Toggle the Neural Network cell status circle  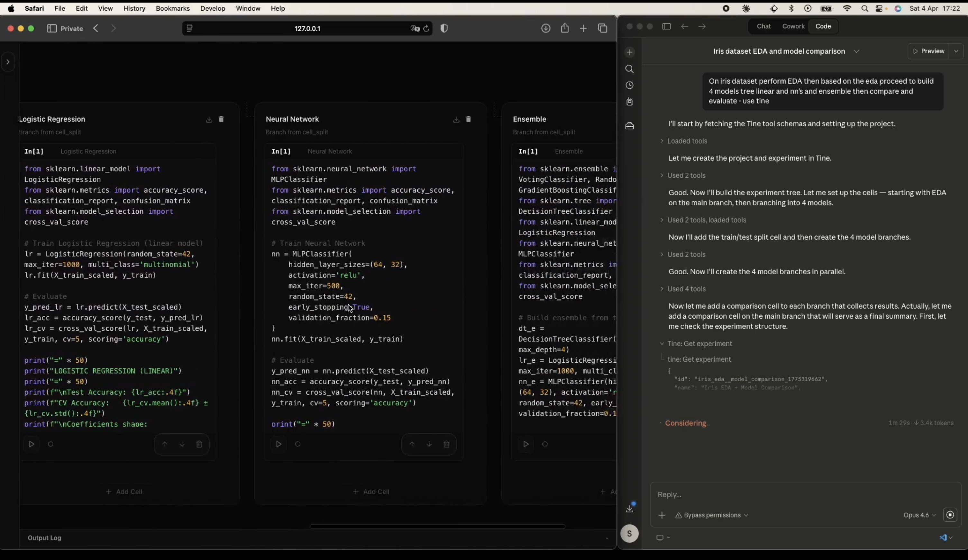click(298, 444)
